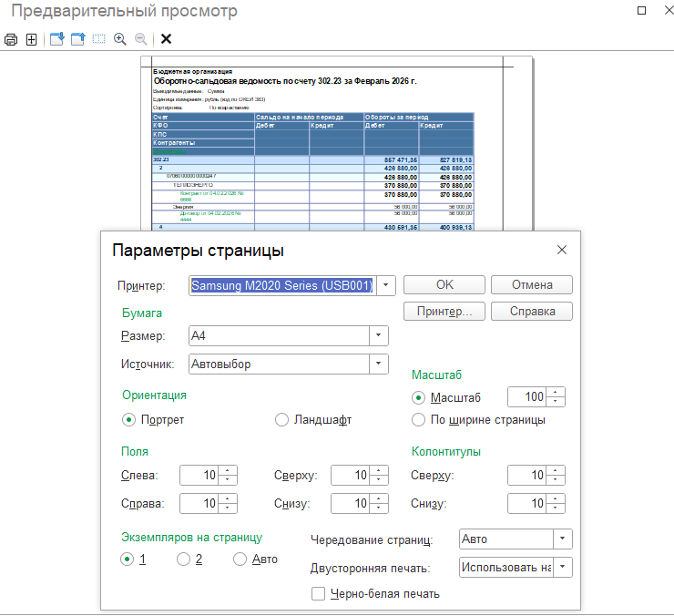Image resolution: width=674 pixels, height=616 pixels.
Task: Select the Ландшафт orientation
Action: [282, 420]
